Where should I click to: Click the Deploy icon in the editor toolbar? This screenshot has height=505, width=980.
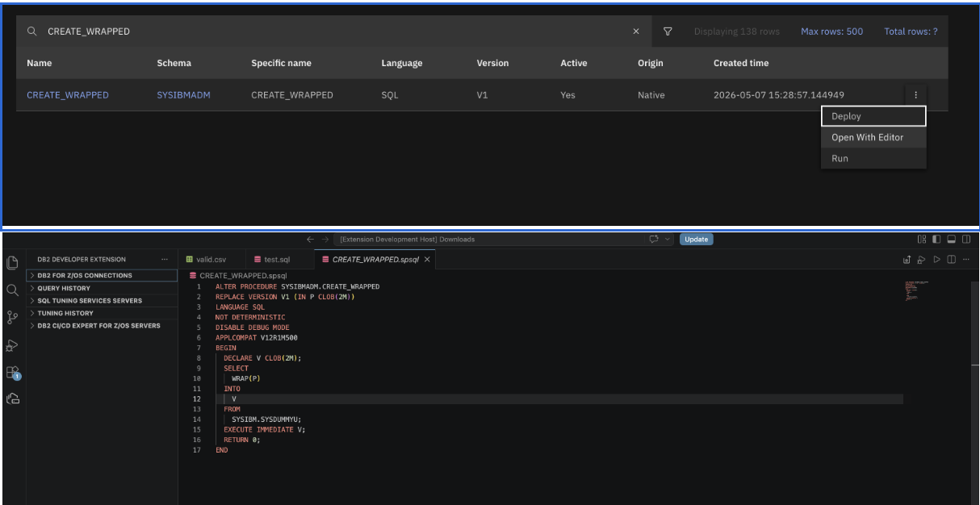(907, 260)
